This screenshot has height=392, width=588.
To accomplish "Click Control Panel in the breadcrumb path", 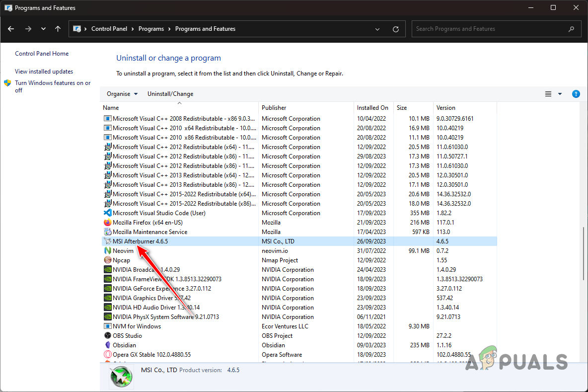I will 109,28.
